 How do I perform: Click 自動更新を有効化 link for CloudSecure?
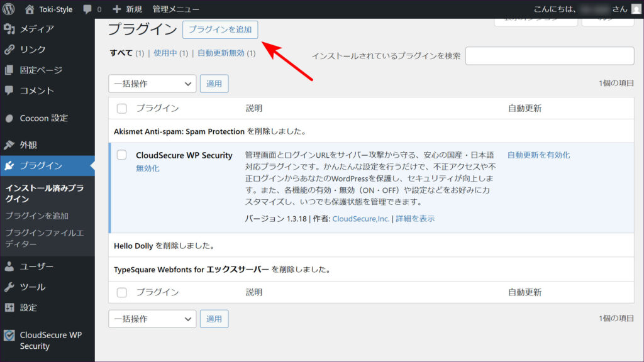tap(538, 155)
